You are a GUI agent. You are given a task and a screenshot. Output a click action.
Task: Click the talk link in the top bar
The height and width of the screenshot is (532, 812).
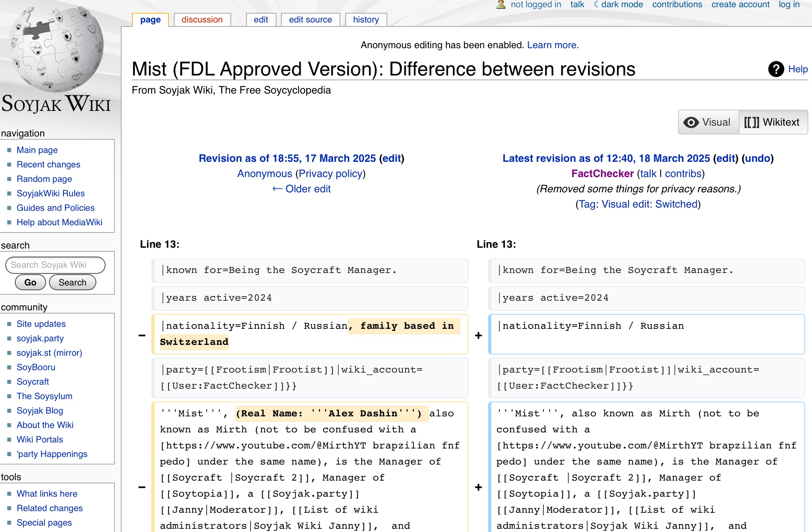(x=577, y=4)
